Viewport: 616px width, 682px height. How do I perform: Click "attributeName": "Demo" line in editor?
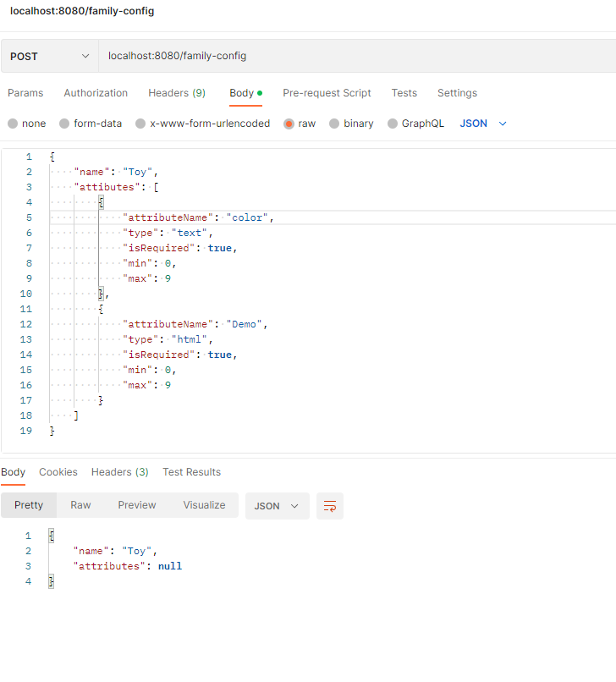[x=195, y=324]
